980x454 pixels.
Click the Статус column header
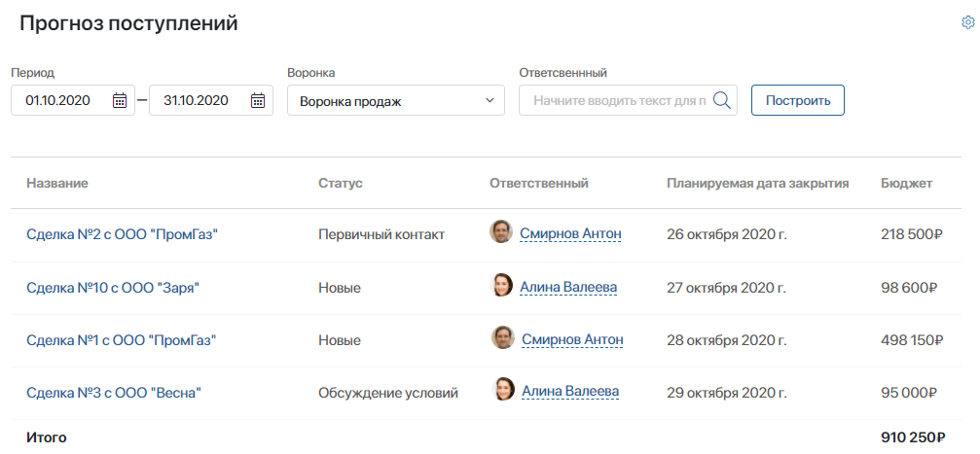point(341,183)
